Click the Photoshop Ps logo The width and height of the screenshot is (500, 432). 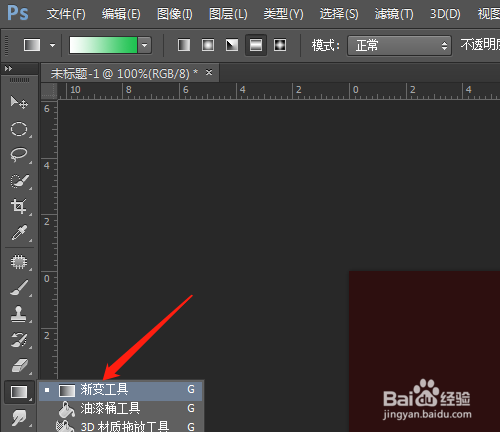click(18, 13)
